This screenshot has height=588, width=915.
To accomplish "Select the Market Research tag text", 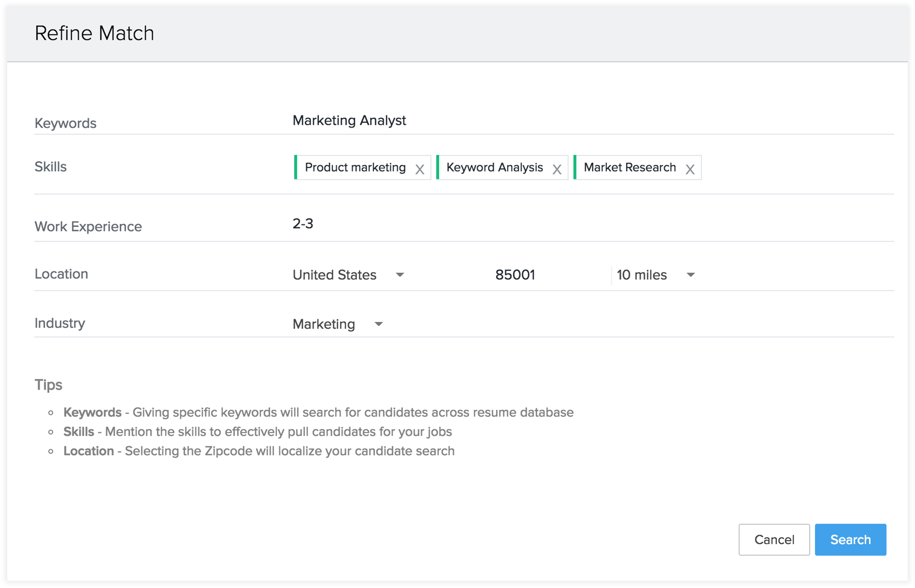I will (630, 167).
